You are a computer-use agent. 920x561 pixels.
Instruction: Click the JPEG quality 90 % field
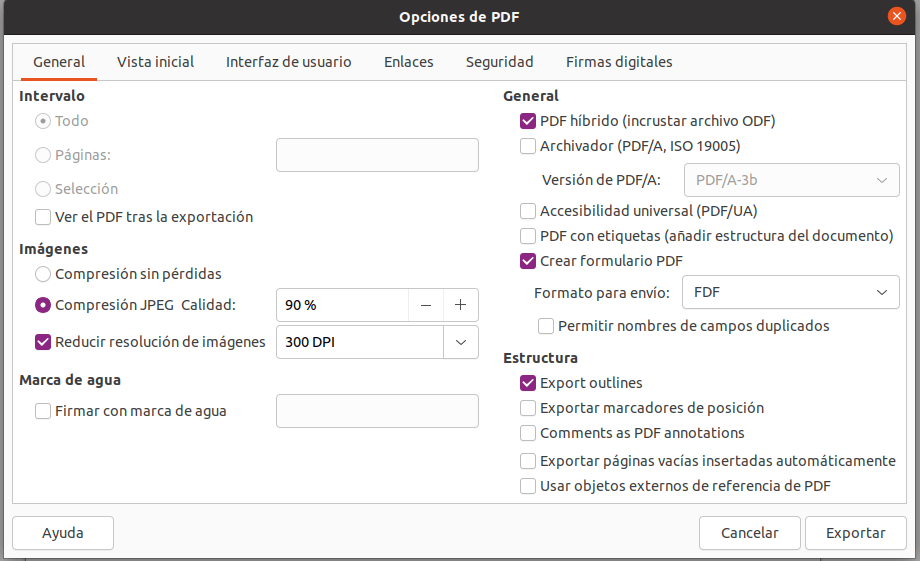point(341,305)
